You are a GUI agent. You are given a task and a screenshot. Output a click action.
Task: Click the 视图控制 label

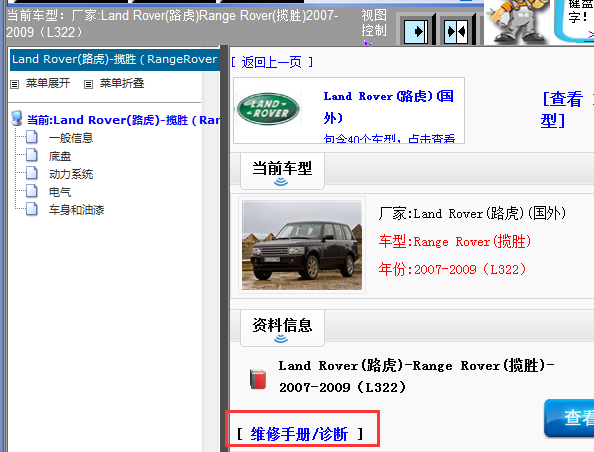pyautogui.click(x=374, y=23)
